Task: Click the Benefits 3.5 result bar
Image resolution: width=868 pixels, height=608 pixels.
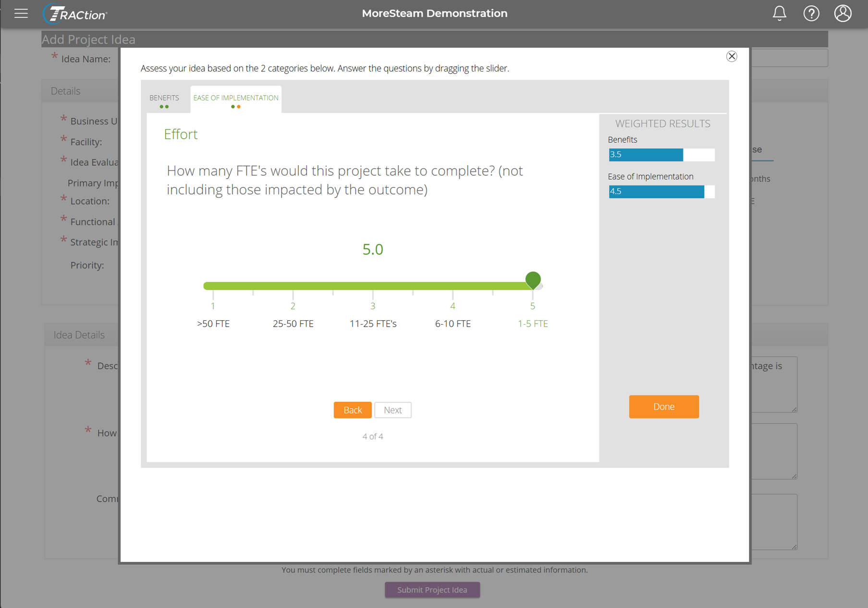Action: click(x=661, y=155)
